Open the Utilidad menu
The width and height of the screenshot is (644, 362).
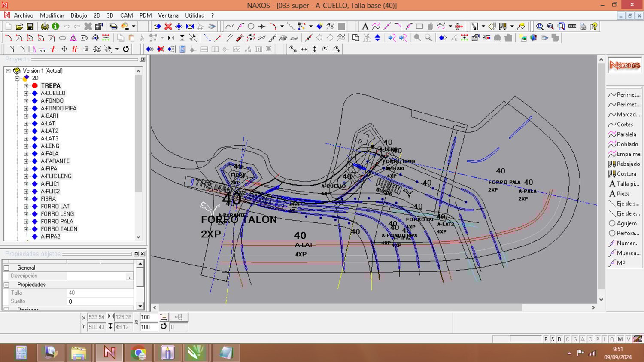pos(194,15)
